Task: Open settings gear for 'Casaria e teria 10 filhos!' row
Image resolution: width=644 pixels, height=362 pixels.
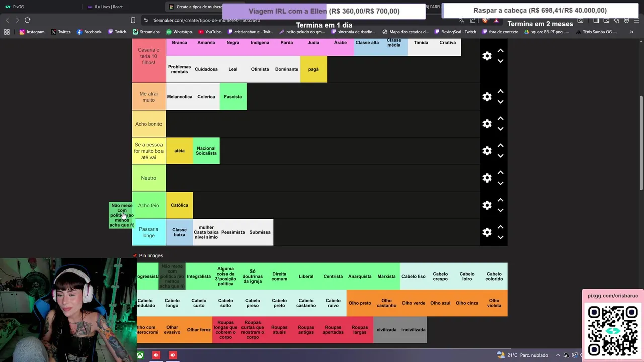Action: 487,56
